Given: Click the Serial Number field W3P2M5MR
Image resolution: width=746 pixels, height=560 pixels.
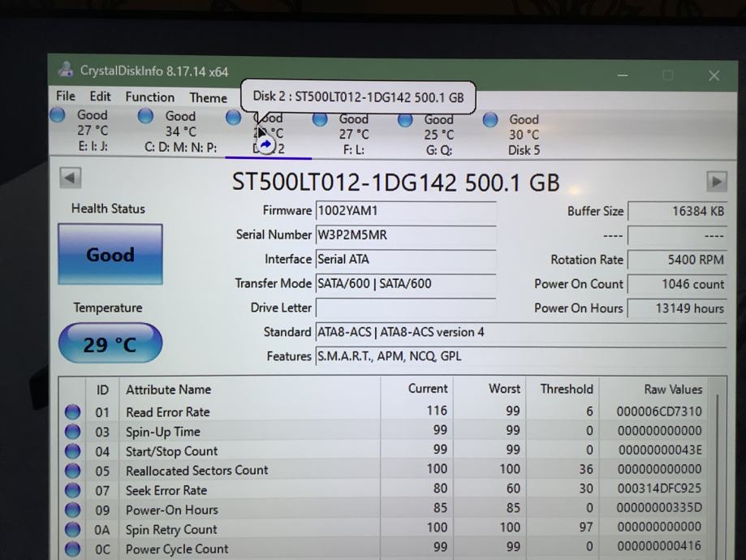Looking at the screenshot, I should coord(406,235).
